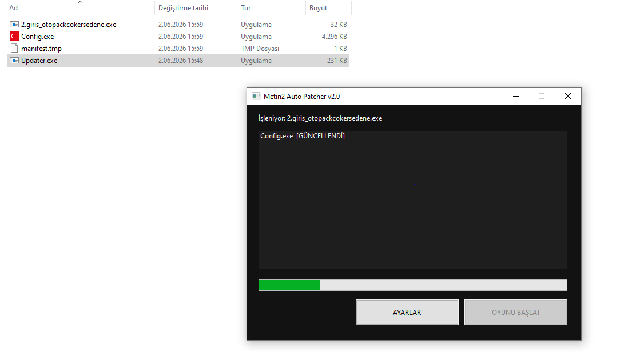
Task: Select the file name Config.exe in list
Action: click(38, 36)
